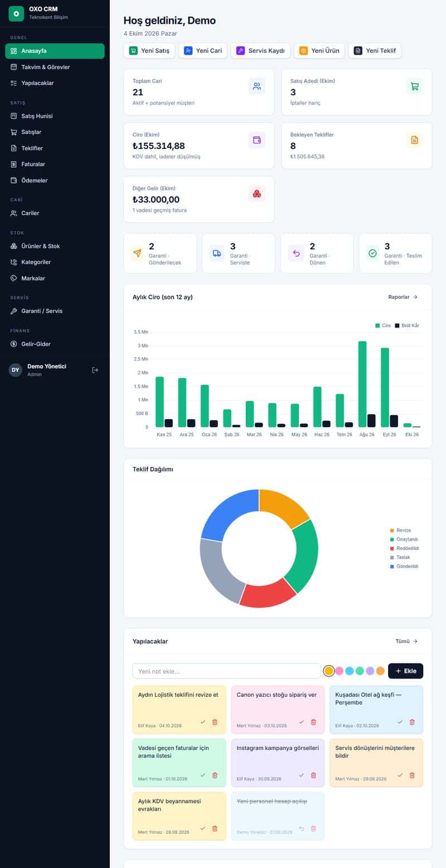Open Takvim & Görevler page
Screen dimensions: 446x868
[55, 67]
